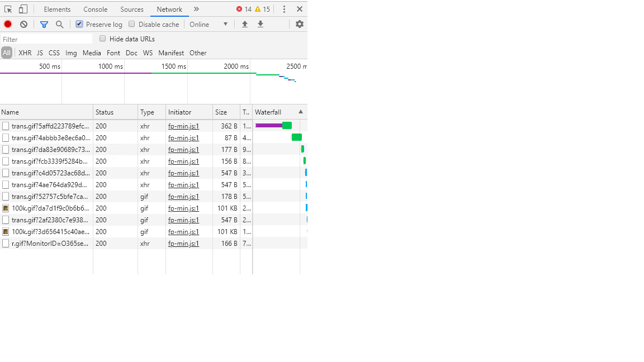Open the Online throttling dropdown
Viewport: 644px width, 362px height.
[209, 24]
